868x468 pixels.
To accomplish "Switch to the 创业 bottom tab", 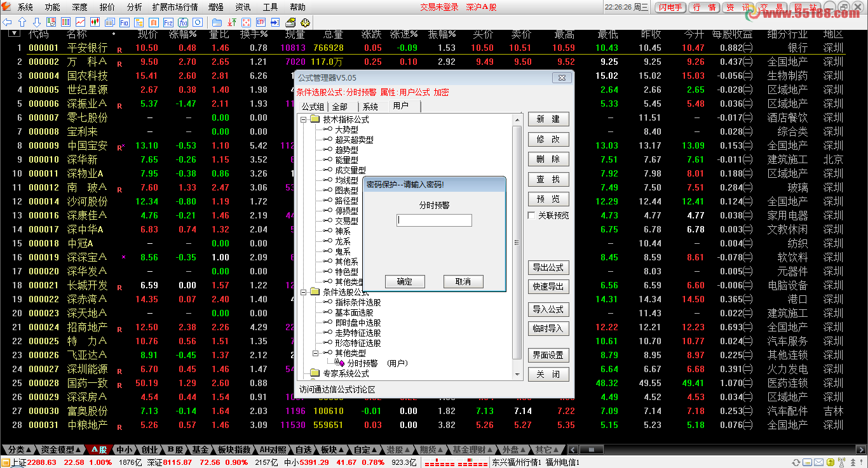I will (x=149, y=450).
